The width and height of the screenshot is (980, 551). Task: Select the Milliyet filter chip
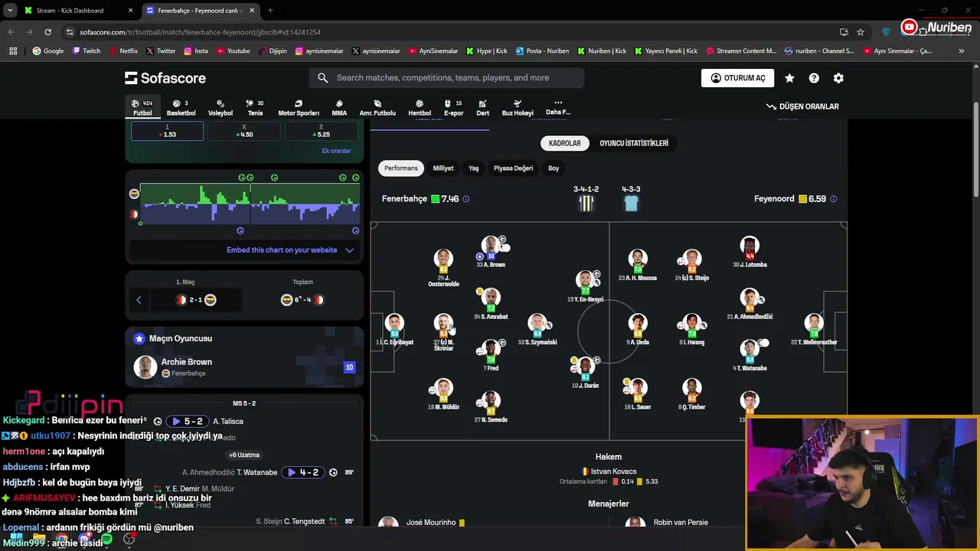[443, 168]
